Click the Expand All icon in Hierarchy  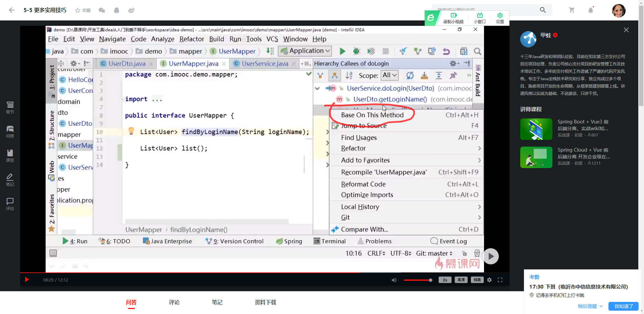pyautogui.click(x=439, y=75)
